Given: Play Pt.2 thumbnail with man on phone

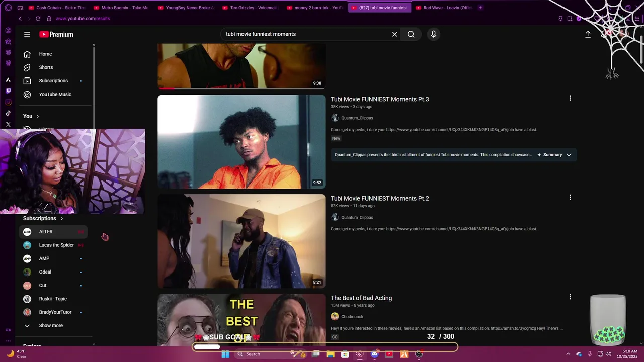Looking at the screenshot, I should coord(242,241).
